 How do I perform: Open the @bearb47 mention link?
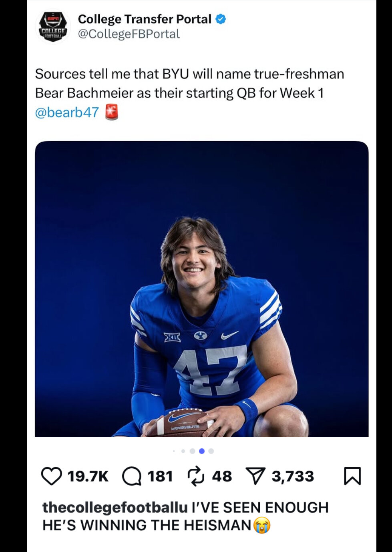pos(67,112)
